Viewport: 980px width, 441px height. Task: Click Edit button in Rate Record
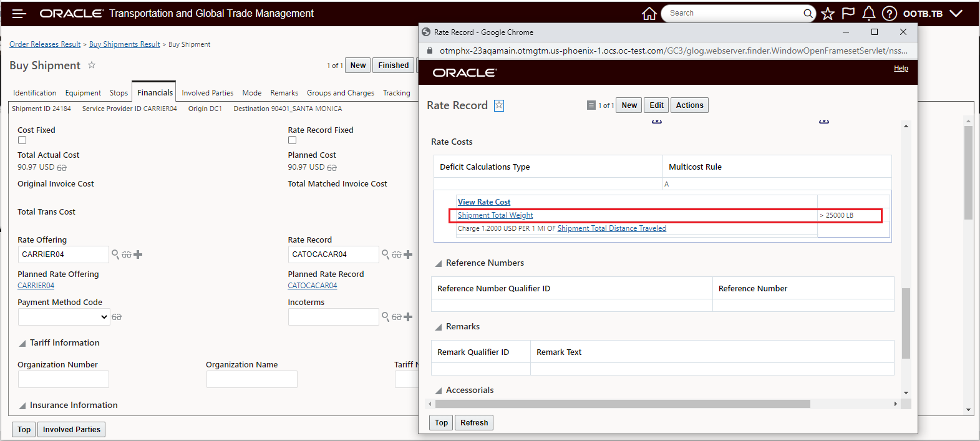point(656,105)
